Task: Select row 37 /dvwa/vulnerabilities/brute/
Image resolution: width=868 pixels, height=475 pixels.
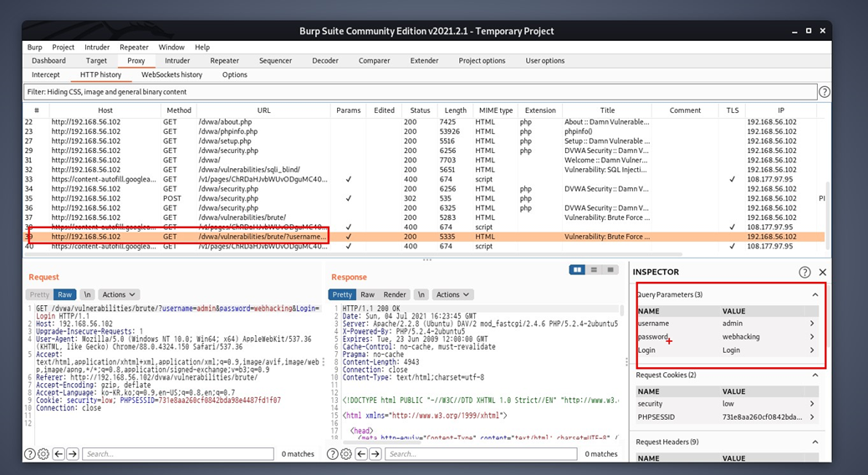Action: point(424,217)
